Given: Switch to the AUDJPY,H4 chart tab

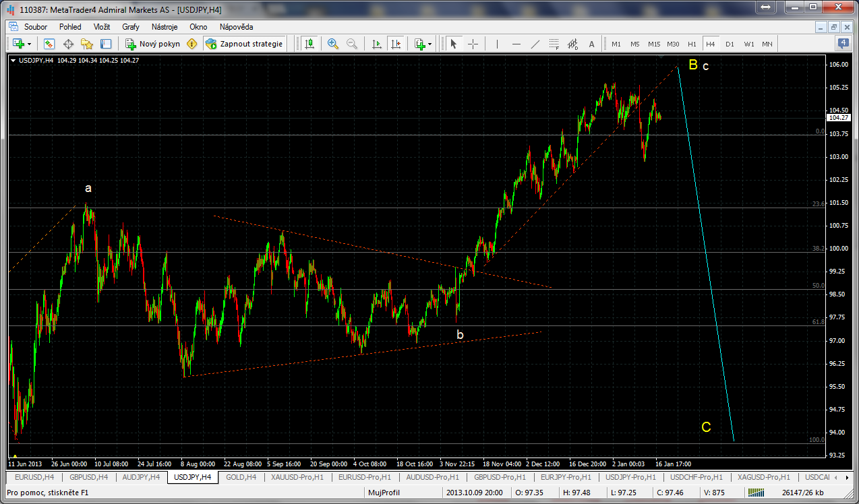Looking at the screenshot, I should coord(140,477).
